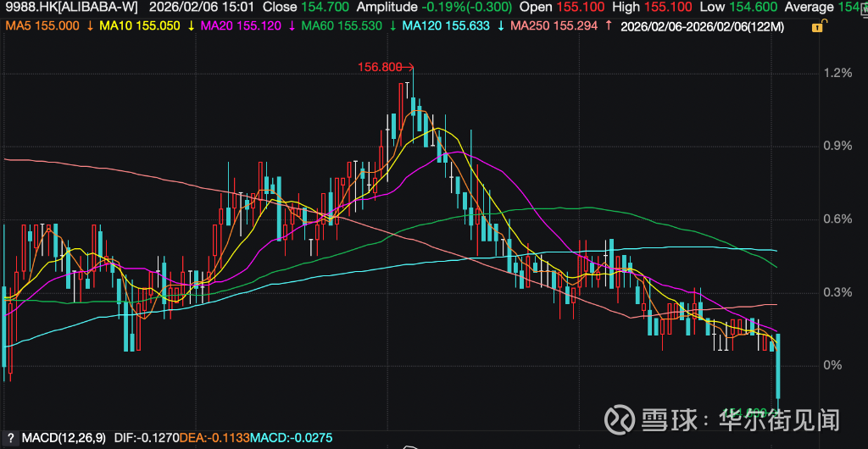Select the MA250 155.294 indicator label
Image resolution: width=868 pixels, height=449 pixels.
coord(554,26)
